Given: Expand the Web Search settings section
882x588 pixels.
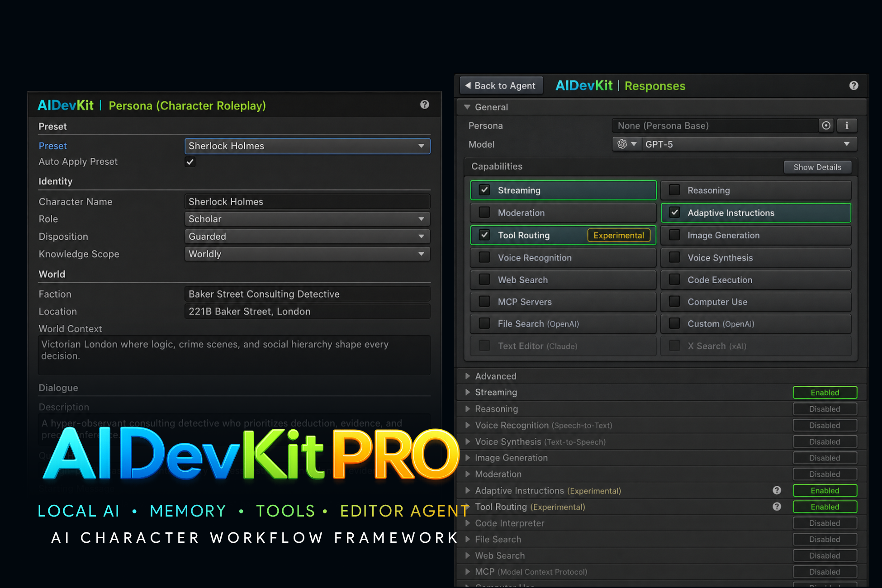Looking at the screenshot, I should click(x=468, y=555).
